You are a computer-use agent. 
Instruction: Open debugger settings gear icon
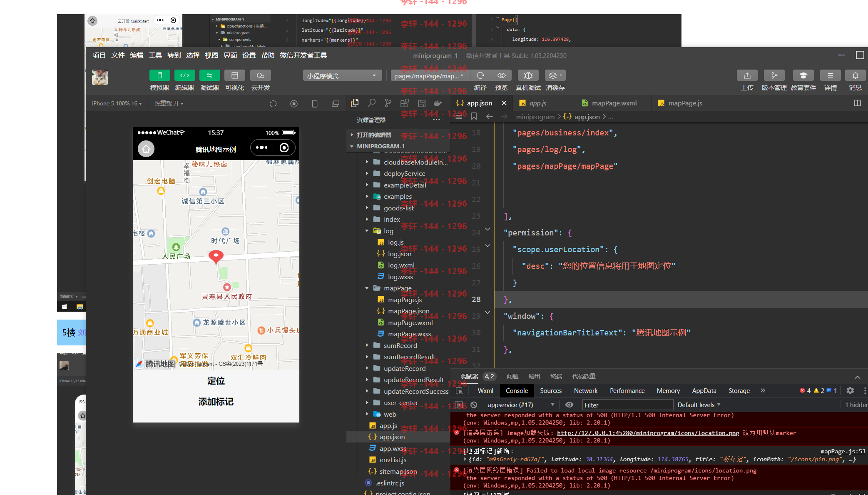850,390
